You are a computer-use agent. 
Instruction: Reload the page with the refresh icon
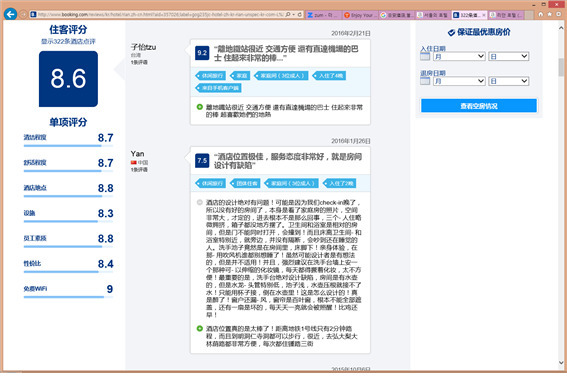coord(299,14)
